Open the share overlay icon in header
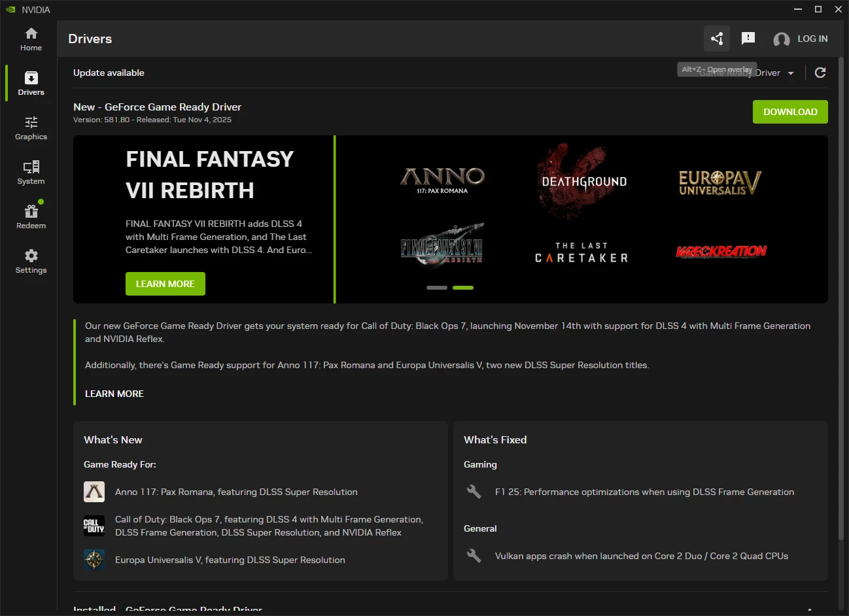The height and width of the screenshot is (616, 849). point(717,39)
